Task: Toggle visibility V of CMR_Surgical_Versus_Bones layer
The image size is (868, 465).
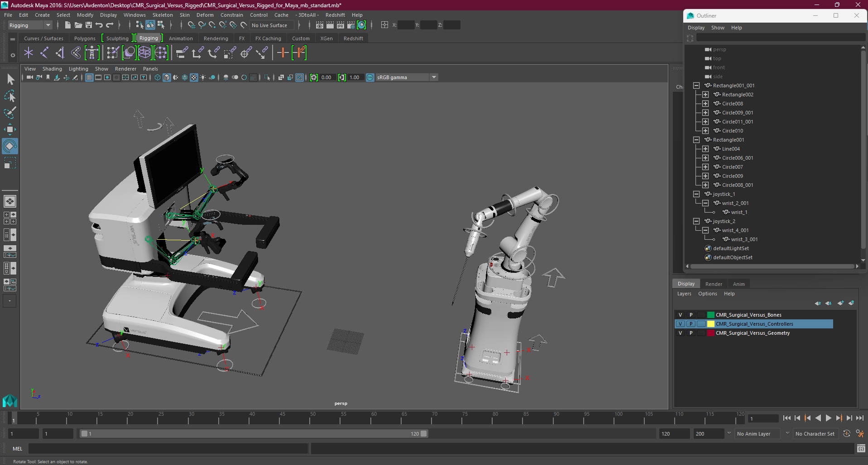Action: pos(680,315)
